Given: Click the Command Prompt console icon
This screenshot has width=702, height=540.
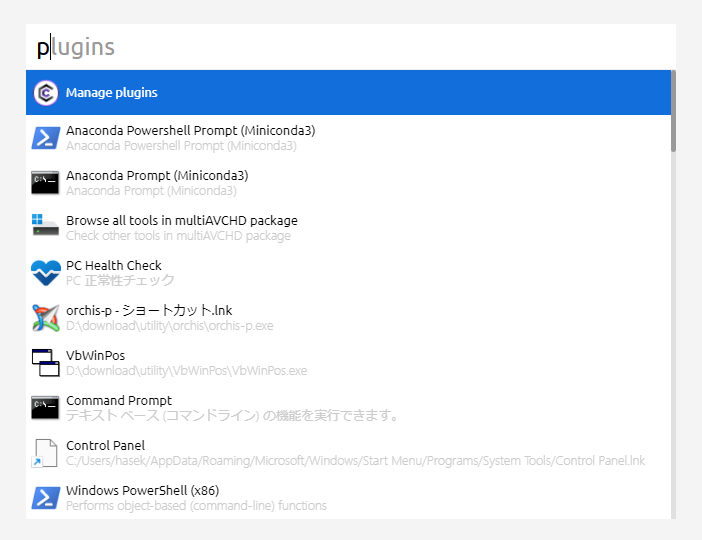Looking at the screenshot, I should coord(45,408).
